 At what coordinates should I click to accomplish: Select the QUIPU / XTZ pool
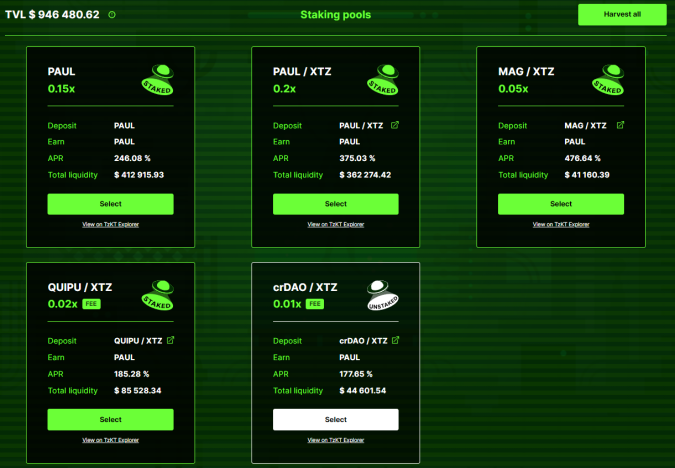point(111,420)
